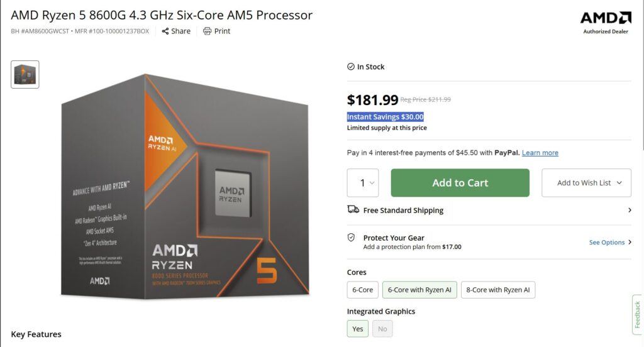Select the product box thumbnail image

[x=25, y=74]
